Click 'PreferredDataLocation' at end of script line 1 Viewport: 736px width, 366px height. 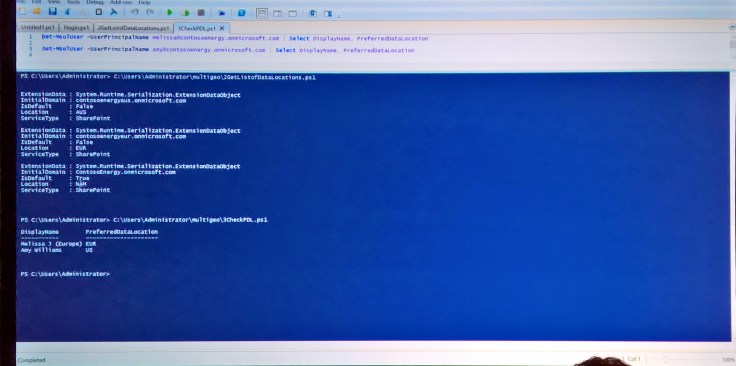pyautogui.click(x=392, y=38)
